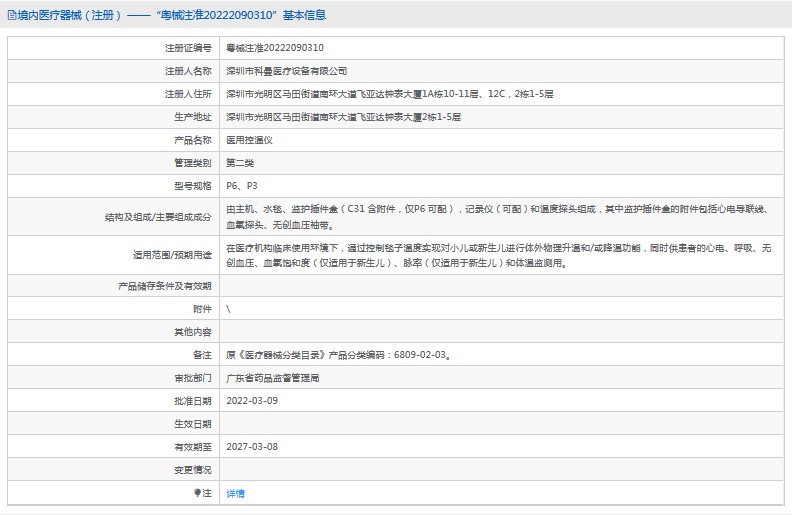The height and width of the screenshot is (515, 792).
Task: Select structure text starting 由主机、水毯
Action: click(498, 217)
